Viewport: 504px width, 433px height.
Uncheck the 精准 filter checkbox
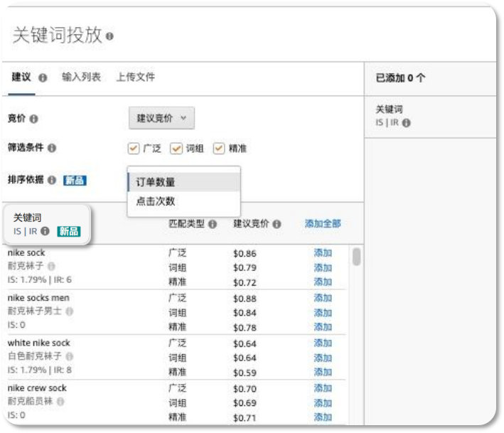219,149
